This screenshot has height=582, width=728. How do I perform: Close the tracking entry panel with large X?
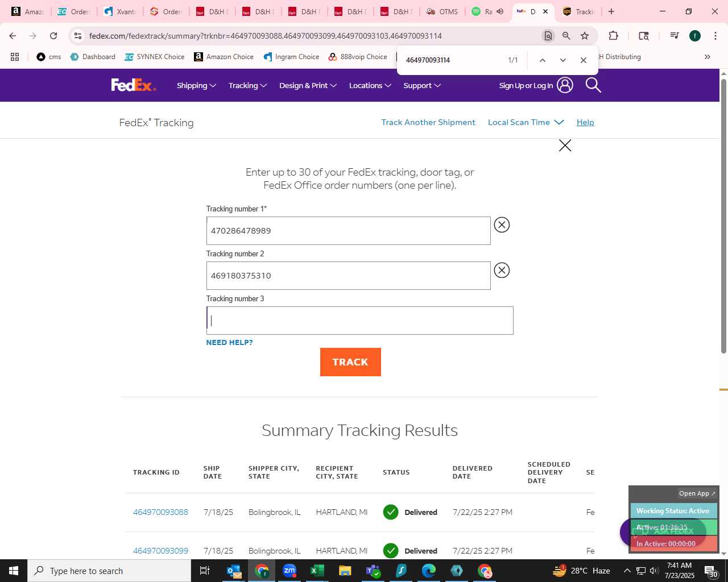click(x=565, y=145)
